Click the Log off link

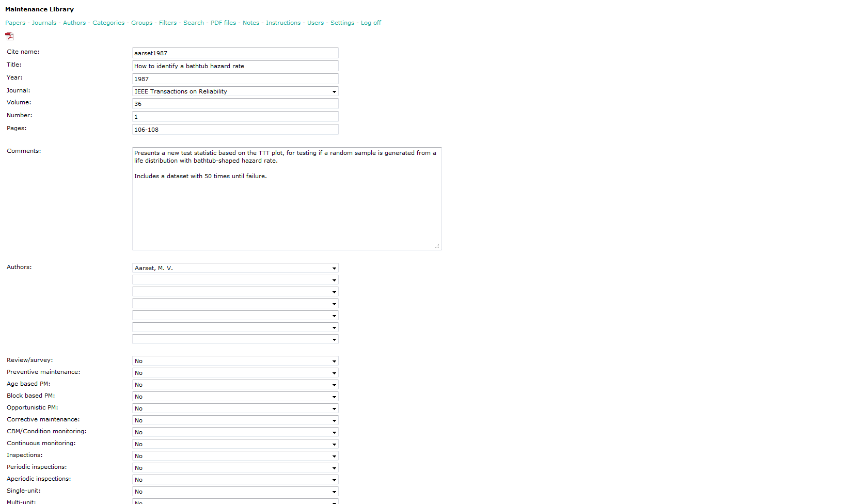[x=371, y=23]
